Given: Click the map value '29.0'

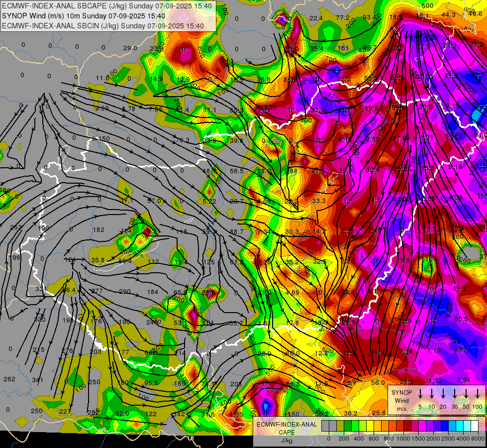Looking at the screenshot, I should tap(130, 48).
